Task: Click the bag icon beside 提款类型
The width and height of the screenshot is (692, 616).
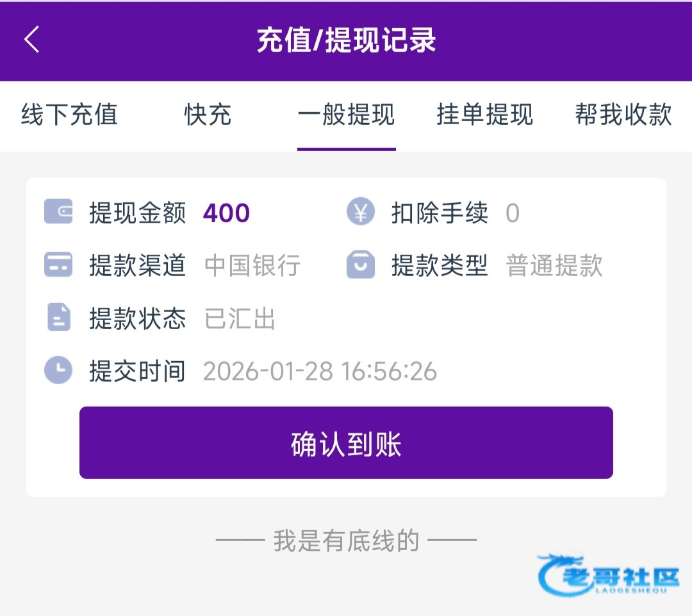Action: pos(360,264)
